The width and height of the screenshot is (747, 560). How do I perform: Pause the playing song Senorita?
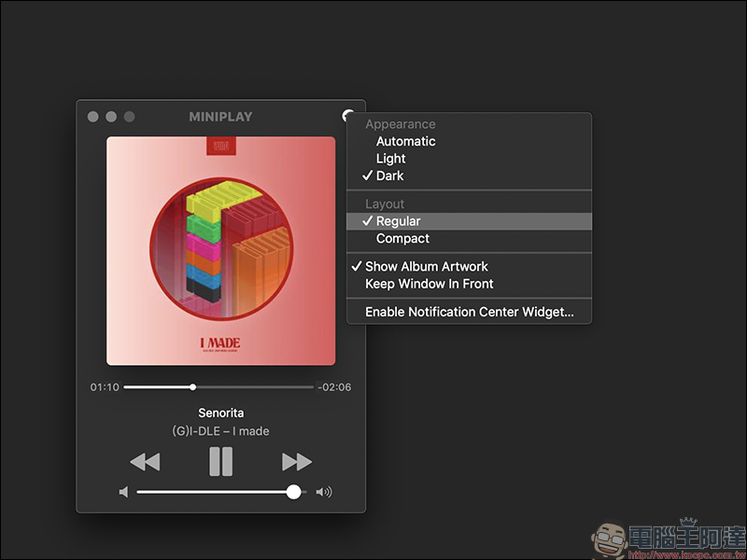pos(220,461)
